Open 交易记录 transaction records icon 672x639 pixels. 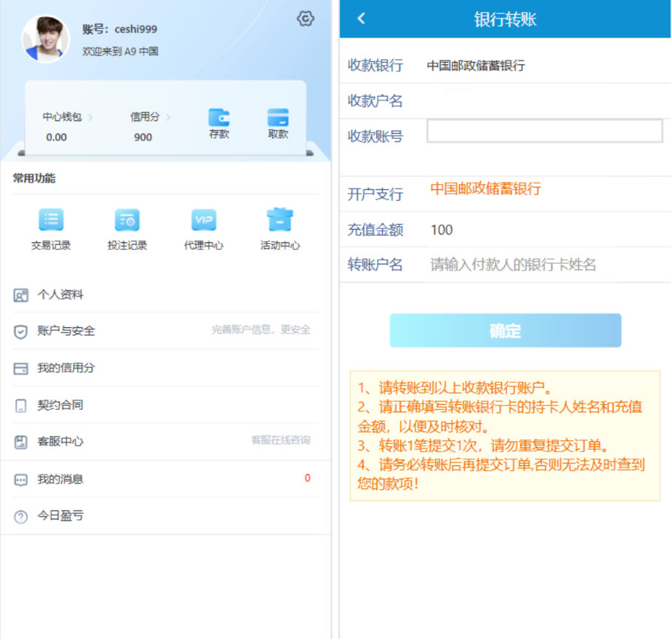51,220
